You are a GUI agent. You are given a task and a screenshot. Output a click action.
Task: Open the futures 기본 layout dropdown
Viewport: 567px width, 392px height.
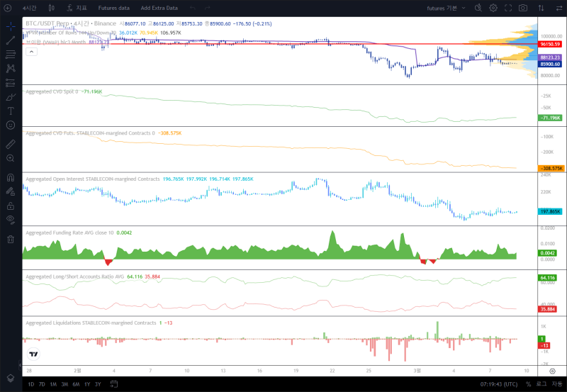coord(447,8)
